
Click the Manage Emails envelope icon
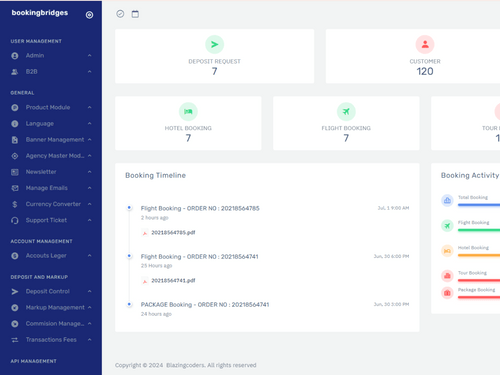[15, 188]
